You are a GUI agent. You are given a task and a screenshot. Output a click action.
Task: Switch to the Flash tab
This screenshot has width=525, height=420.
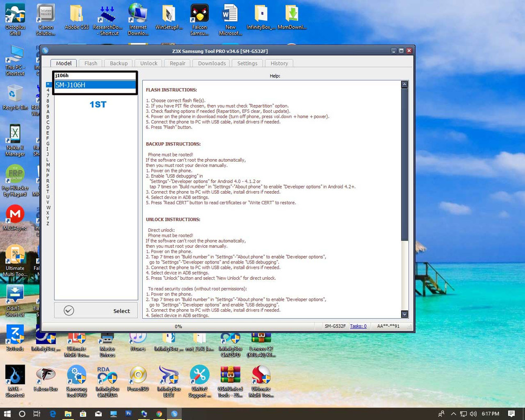(x=91, y=64)
